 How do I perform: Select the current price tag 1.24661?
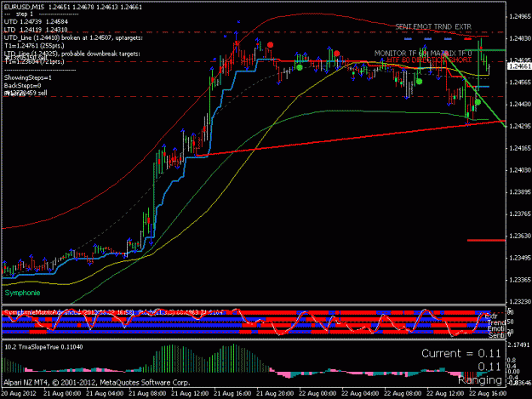click(x=519, y=66)
